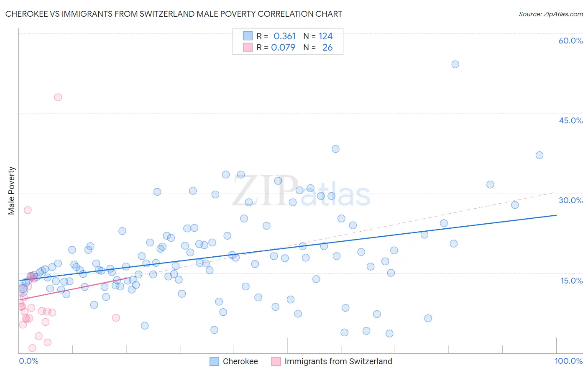588x373 pixels.
Task: Click the blue swatch beside R = 0.361
Action: 248,36
